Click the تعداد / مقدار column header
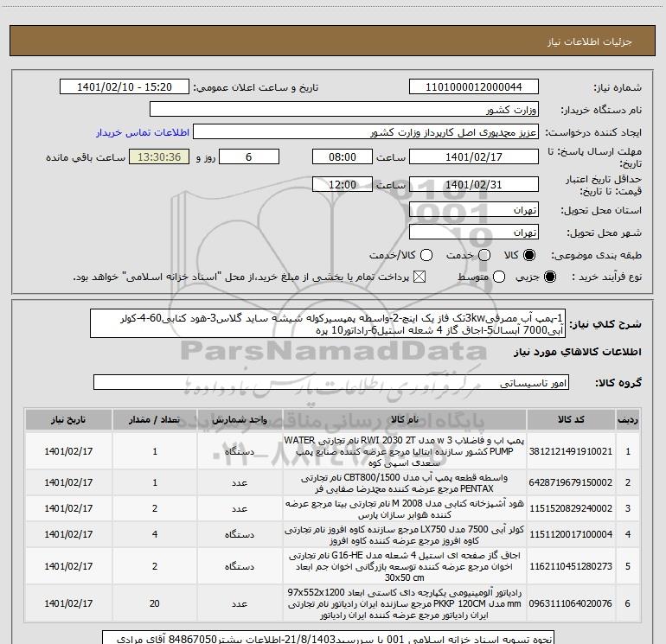The height and width of the screenshot is (644, 666). click(155, 419)
